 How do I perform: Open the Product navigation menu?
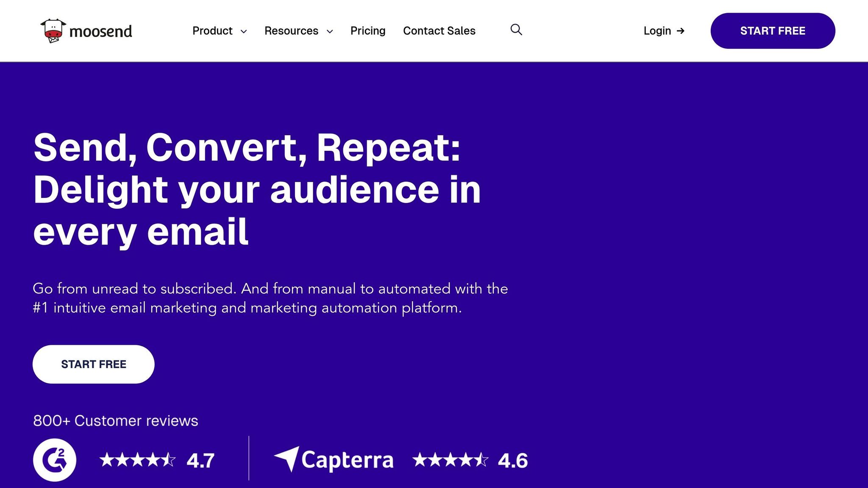tap(212, 31)
